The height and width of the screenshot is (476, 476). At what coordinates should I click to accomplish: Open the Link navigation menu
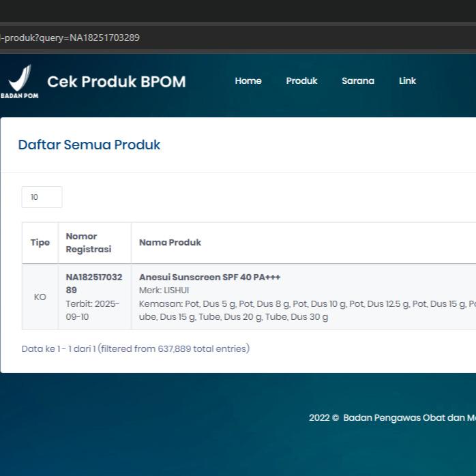click(x=407, y=81)
